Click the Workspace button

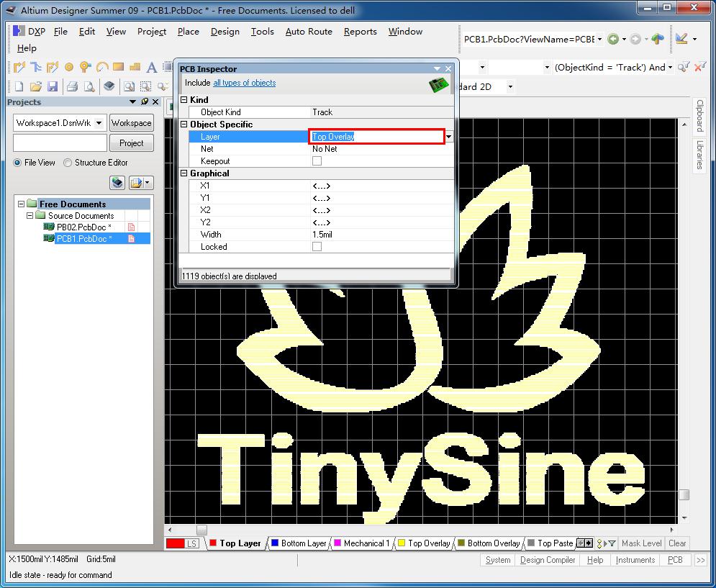(132, 123)
